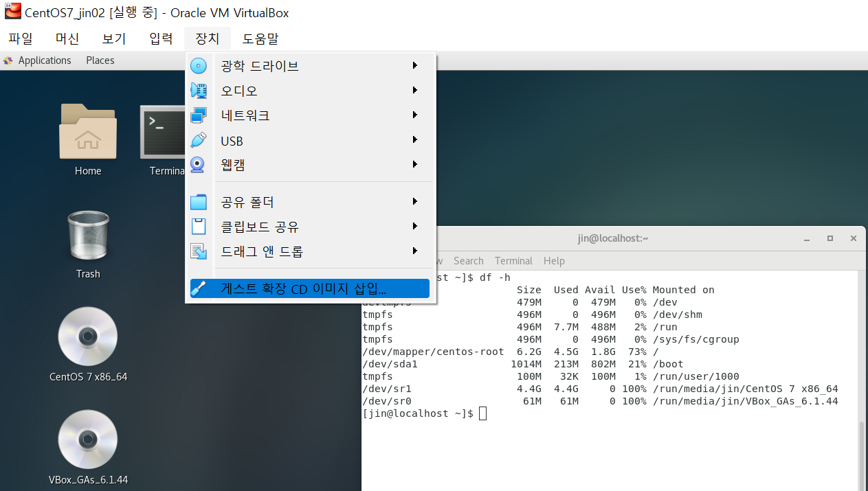This screenshot has height=491, width=868.
Task: Expand the 광학 드라이브 submenu arrow
Action: pos(415,65)
